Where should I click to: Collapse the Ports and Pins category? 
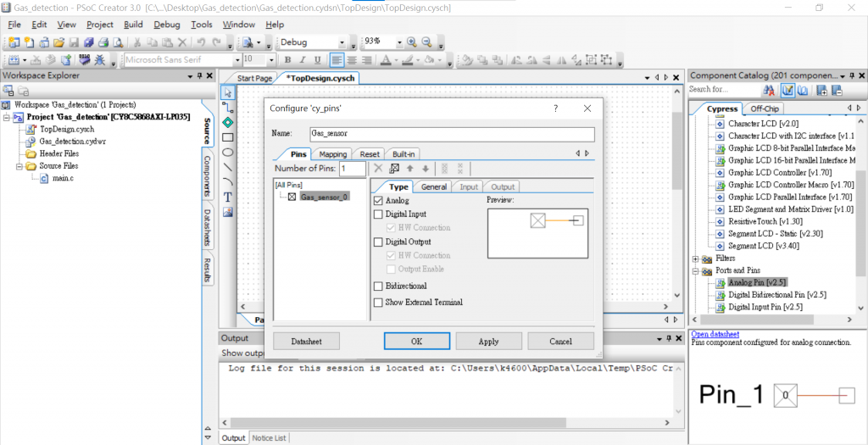tap(695, 271)
